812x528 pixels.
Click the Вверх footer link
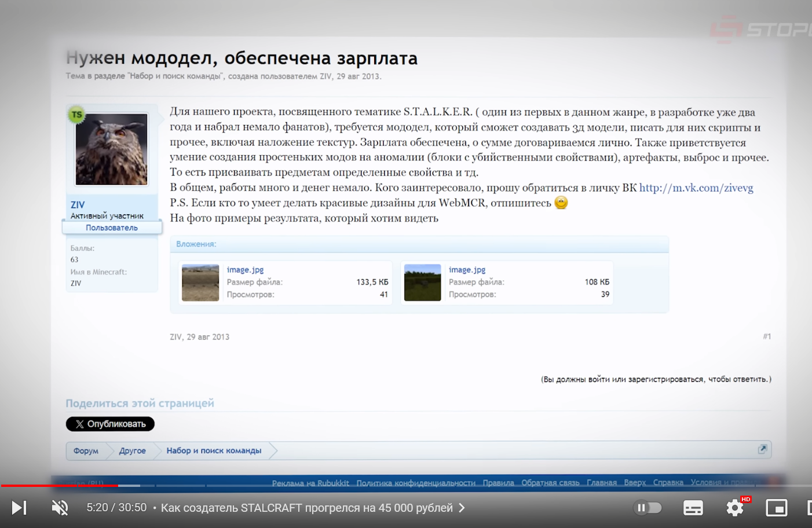coord(635,483)
